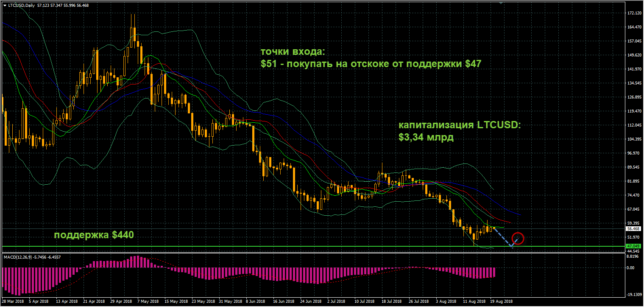The width and height of the screenshot is (644, 307).
Task: Click the 164.470 price scale value
Action: tap(633, 27)
